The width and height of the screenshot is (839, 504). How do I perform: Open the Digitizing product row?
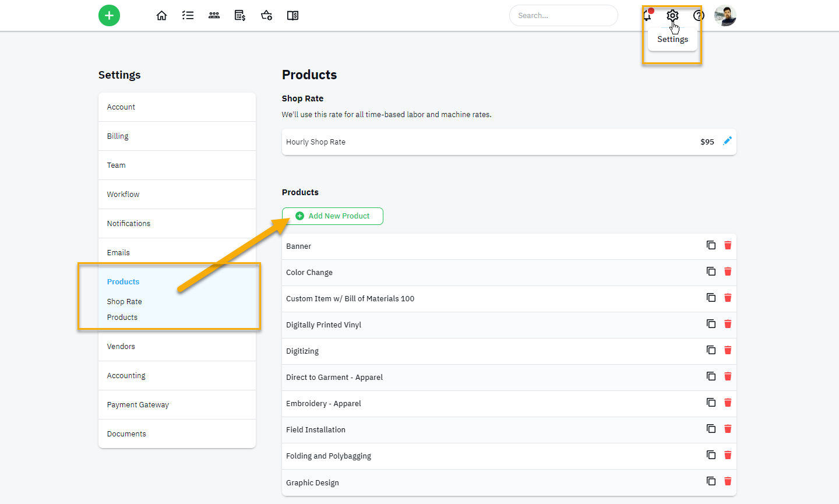click(509, 351)
